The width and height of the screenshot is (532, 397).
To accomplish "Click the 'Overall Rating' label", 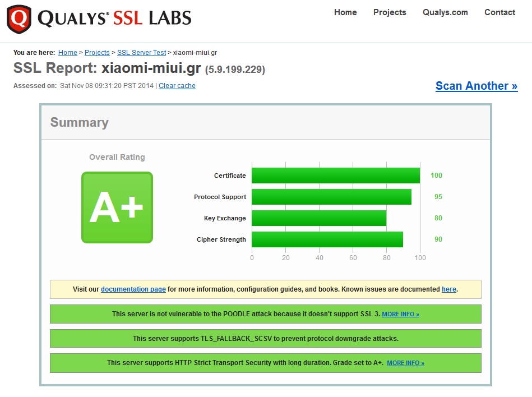I will coord(117,157).
